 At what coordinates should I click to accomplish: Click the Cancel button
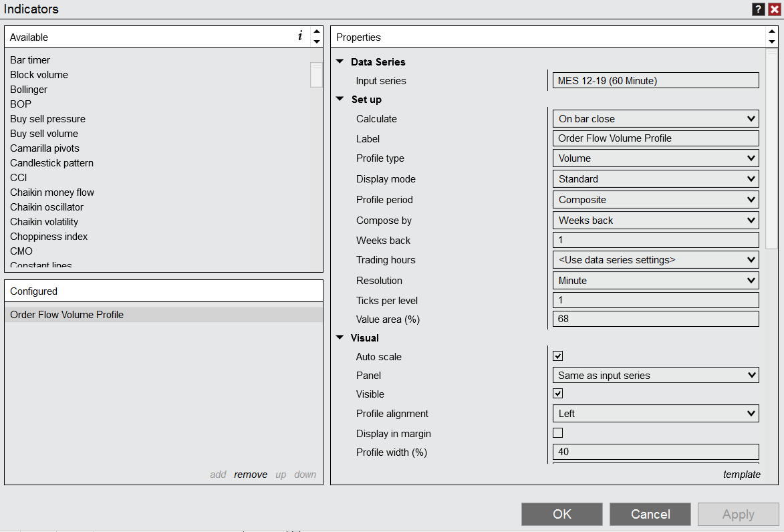click(x=650, y=514)
